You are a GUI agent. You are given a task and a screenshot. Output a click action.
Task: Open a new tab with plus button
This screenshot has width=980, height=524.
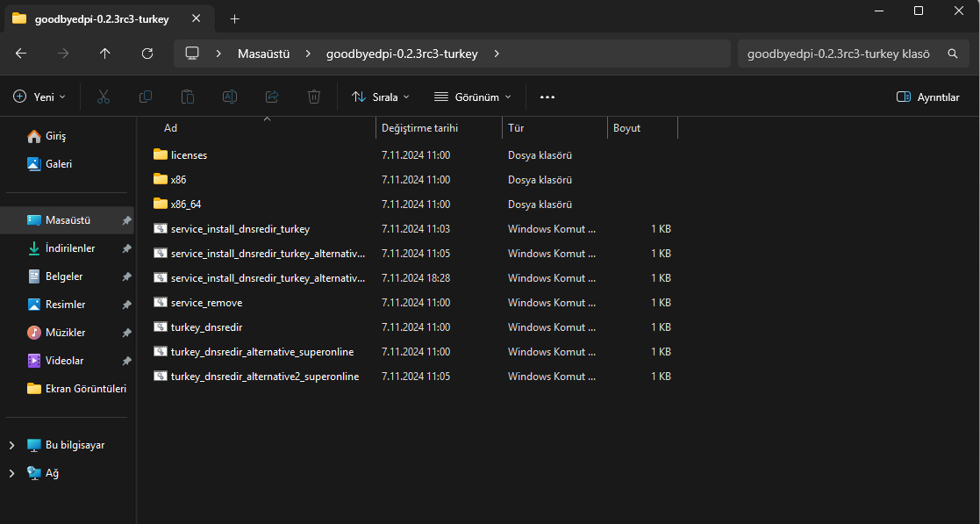point(234,18)
